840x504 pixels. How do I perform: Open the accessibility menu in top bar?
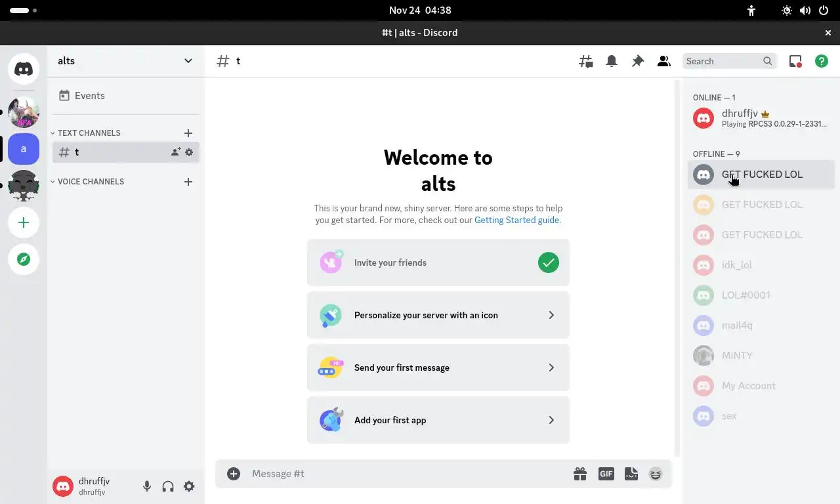751,10
